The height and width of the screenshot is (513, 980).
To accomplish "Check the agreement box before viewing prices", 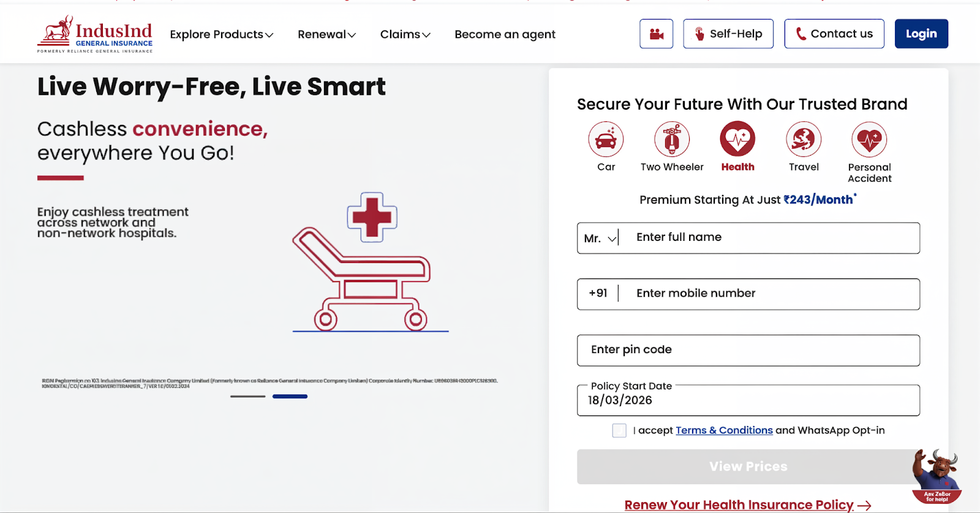I will coord(619,430).
